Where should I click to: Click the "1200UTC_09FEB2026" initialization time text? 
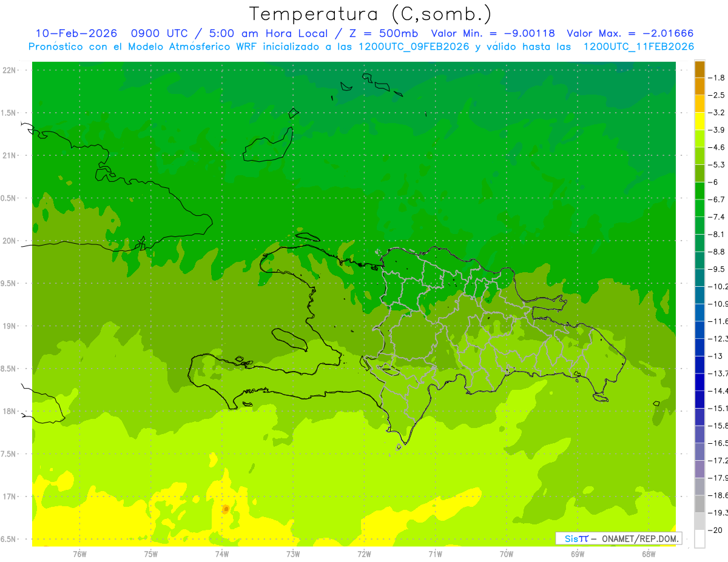[414, 47]
